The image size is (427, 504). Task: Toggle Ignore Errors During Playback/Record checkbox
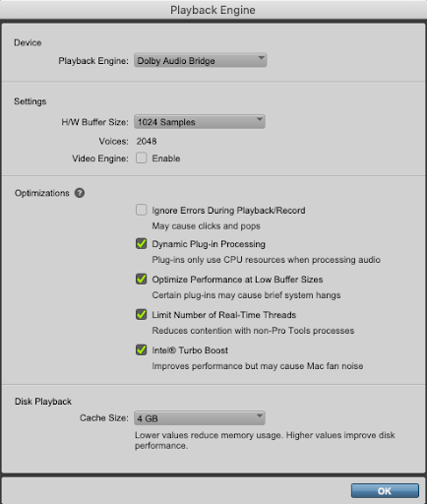point(142,210)
